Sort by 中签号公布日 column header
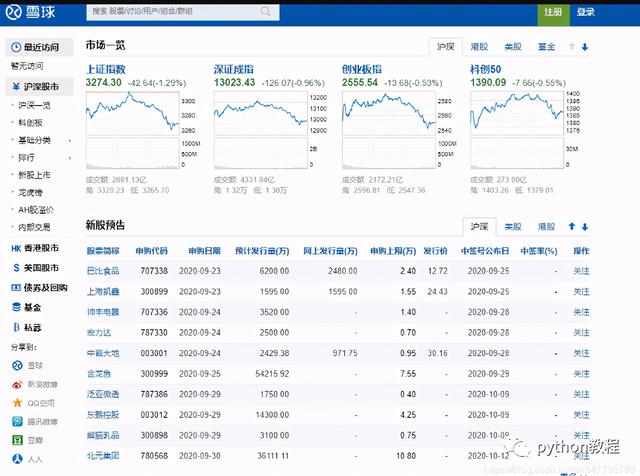 (x=485, y=251)
